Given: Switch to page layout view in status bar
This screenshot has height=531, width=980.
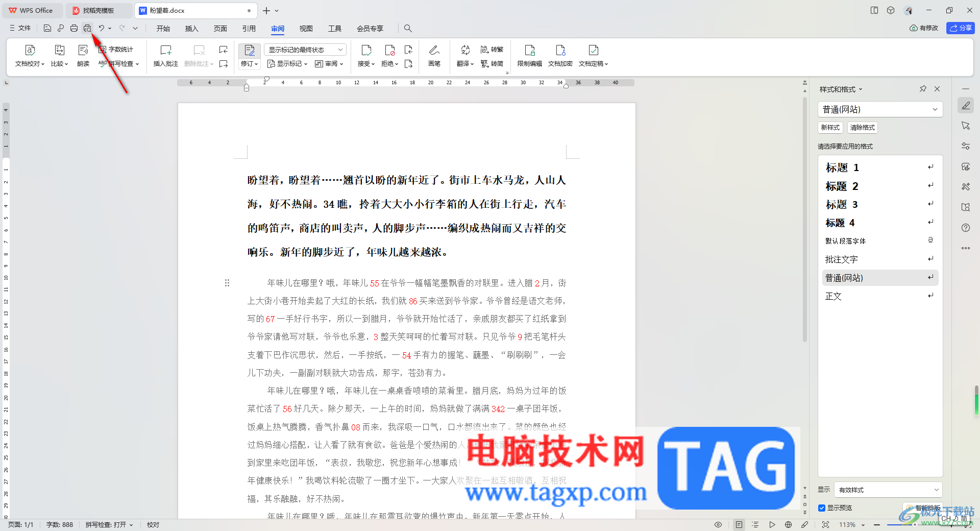Looking at the screenshot, I should pyautogui.click(x=739, y=524).
